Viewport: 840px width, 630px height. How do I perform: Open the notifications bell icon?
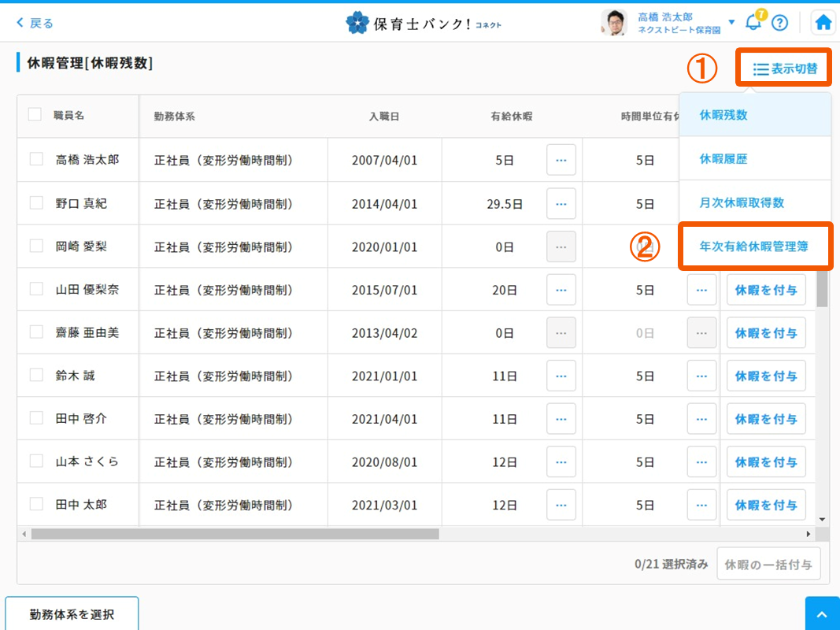click(753, 22)
